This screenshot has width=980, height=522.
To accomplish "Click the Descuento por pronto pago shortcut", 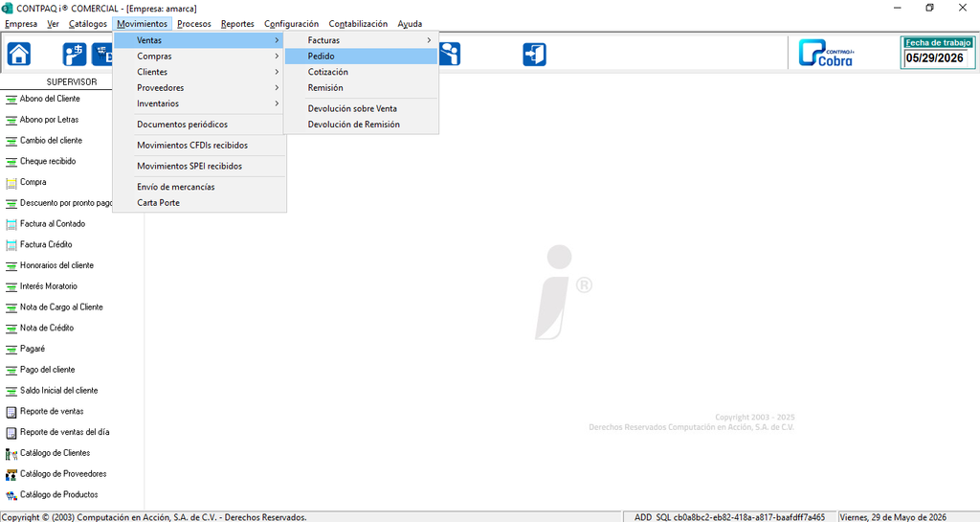I will [x=59, y=203].
